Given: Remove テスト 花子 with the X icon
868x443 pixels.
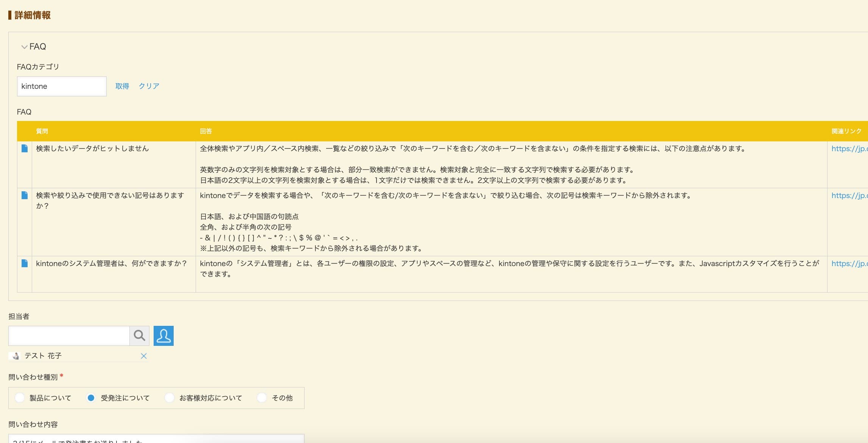Looking at the screenshot, I should tap(144, 356).
